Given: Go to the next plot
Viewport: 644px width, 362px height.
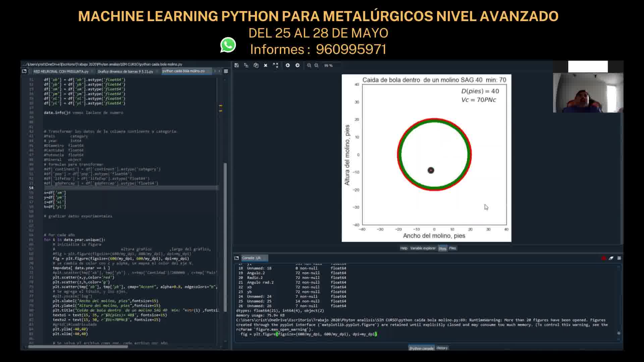Looking at the screenshot, I should (x=298, y=65).
